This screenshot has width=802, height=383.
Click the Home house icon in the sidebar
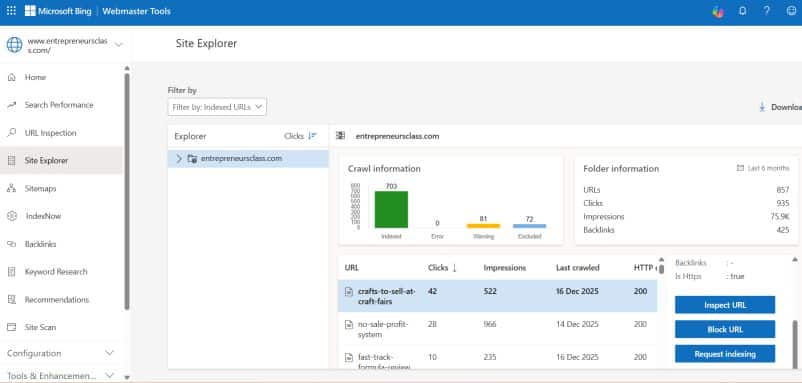12,77
